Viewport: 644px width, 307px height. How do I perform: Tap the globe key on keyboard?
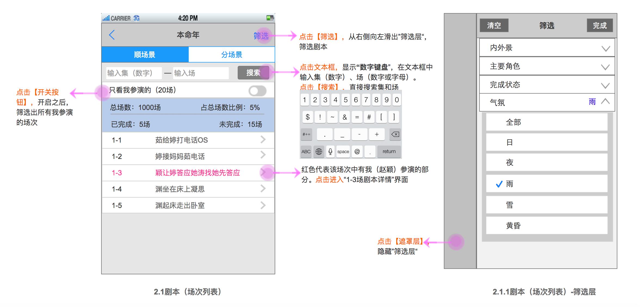319,152
